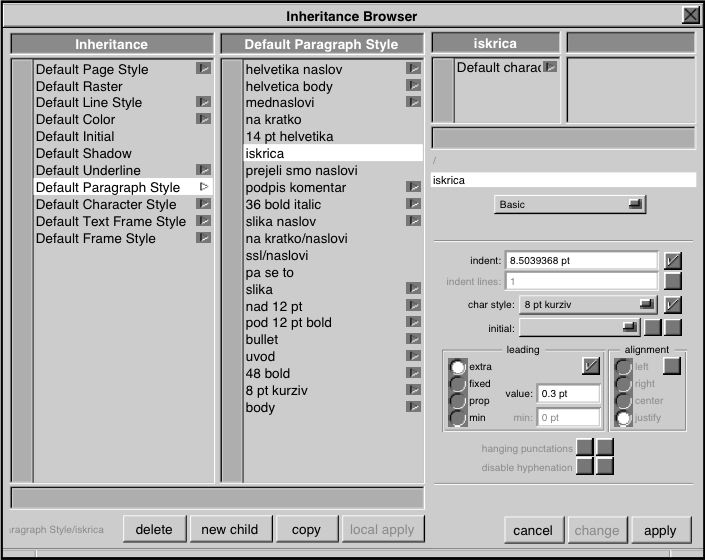
Task: Close the Inheritance Browser window
Action: coord(691,15)
